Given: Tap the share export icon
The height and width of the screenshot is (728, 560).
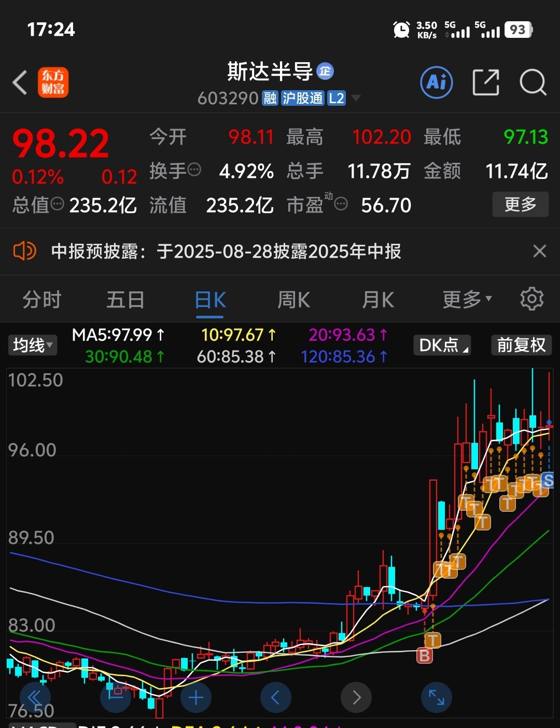Looking at the screenshot, I should pos(486,82).
